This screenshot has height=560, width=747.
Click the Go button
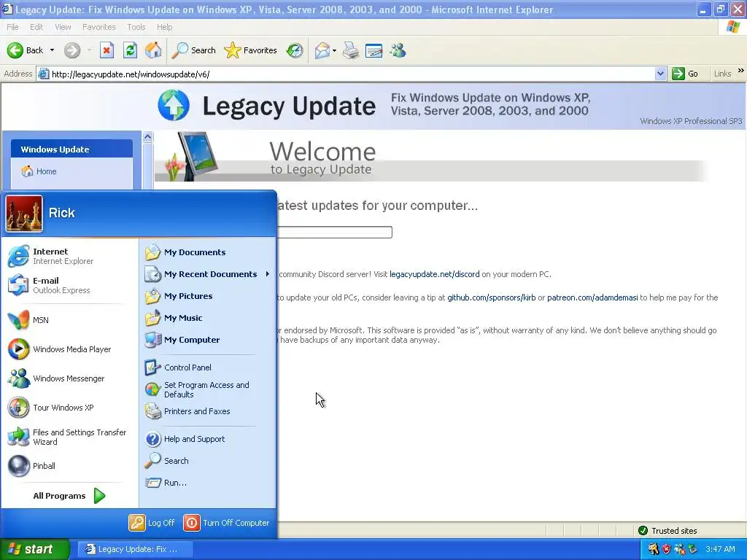(685, 74)
